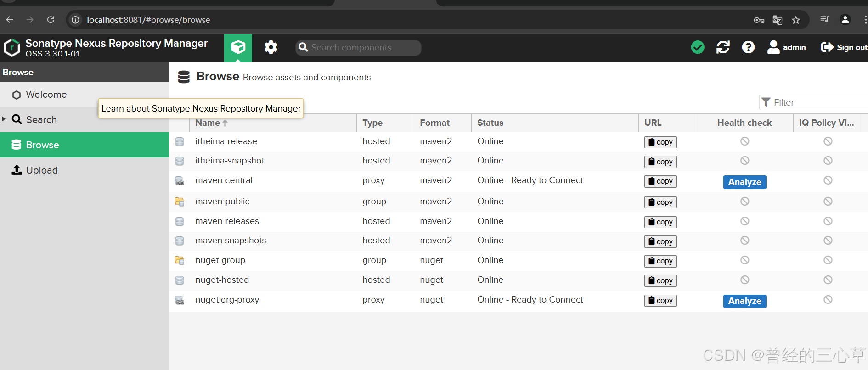868x370 pixels.
Task: Click the Filter input box
Action: point(813,102)
